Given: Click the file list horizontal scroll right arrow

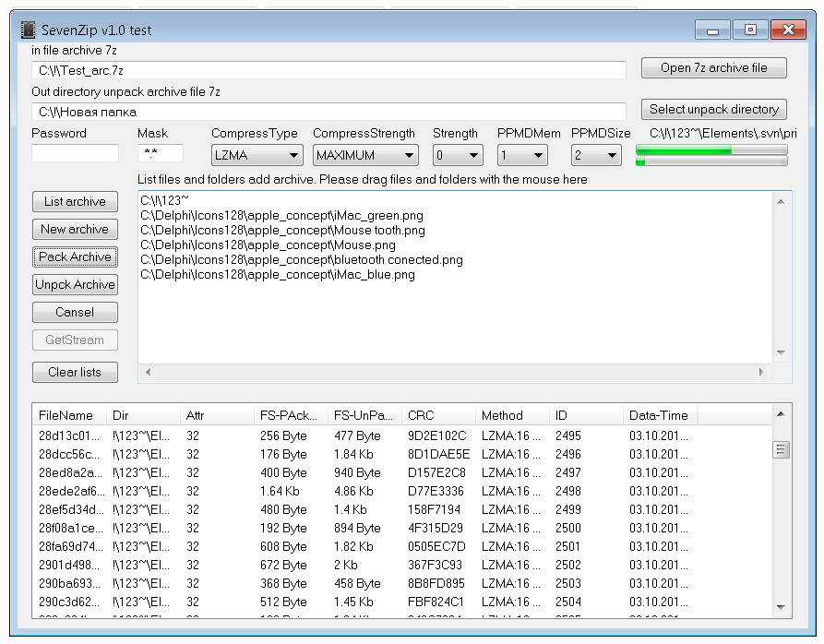Looking at the screenshot, I should coord(761,372).
